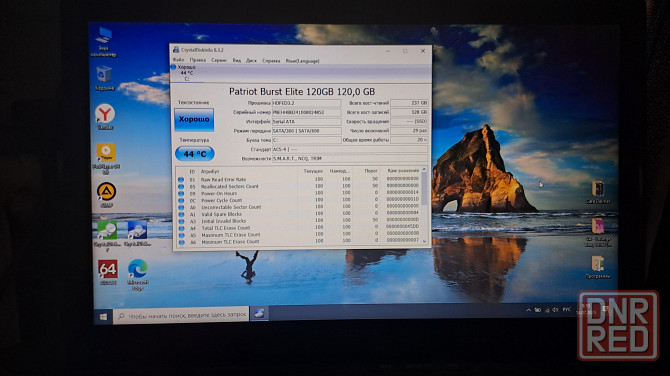Viewport: 670px width, 376px height.
Task: Select the Power Cycle Count attribute name
Action: point(221,200)
